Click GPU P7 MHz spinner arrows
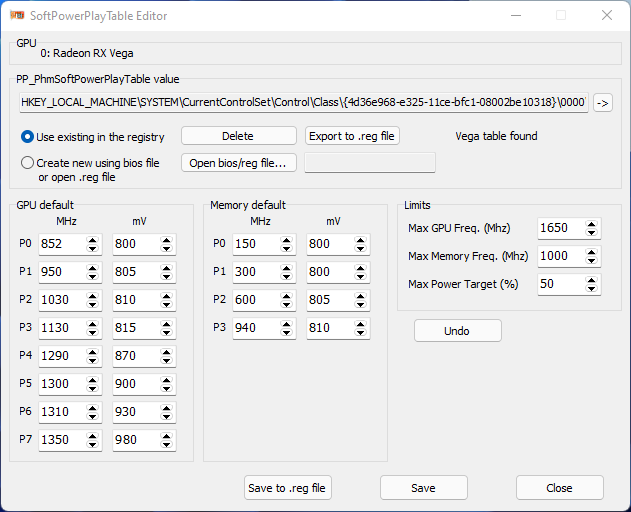The height and width of the screenshot is (512, 631). [93, 440]
